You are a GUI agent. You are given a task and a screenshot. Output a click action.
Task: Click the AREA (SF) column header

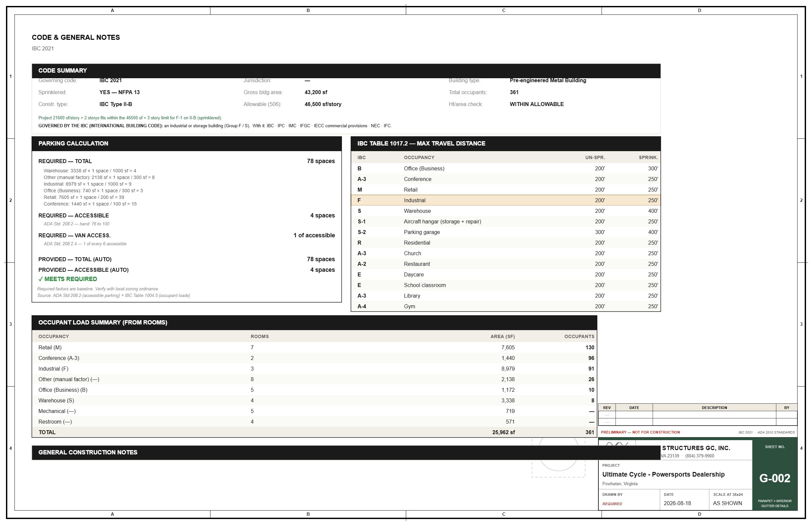pos(503,336)
